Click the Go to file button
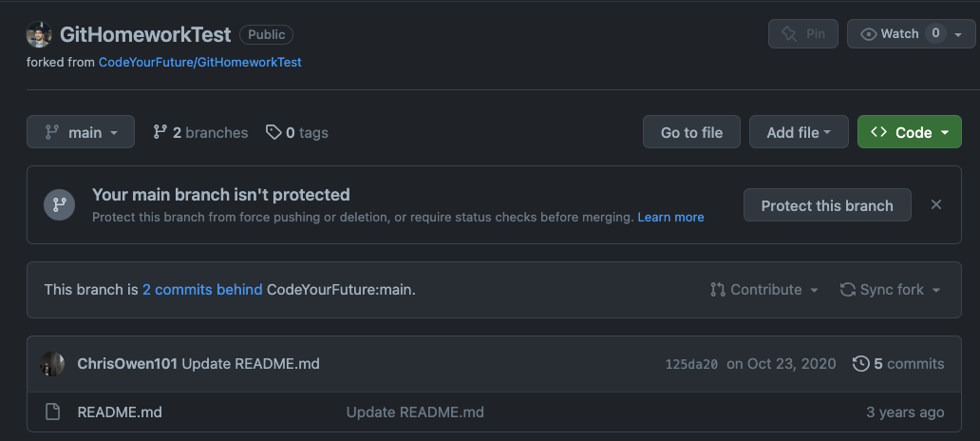Viewport: 980px width, 441px height. (x=691, y=132)
